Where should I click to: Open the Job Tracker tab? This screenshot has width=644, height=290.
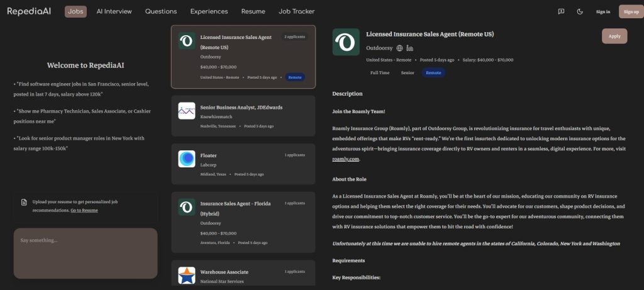point(297,11)
